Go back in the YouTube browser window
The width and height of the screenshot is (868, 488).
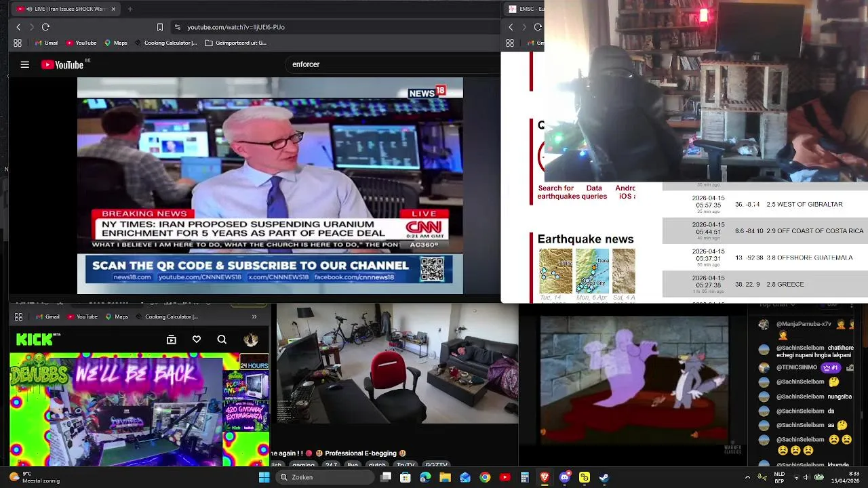[x=18, y=27]
